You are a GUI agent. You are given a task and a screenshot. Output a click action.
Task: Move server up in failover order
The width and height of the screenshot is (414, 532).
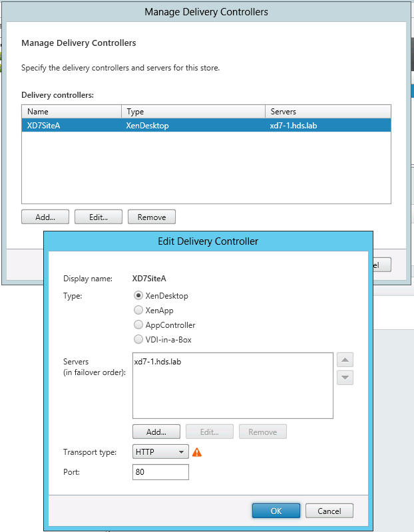click(345, 360)
